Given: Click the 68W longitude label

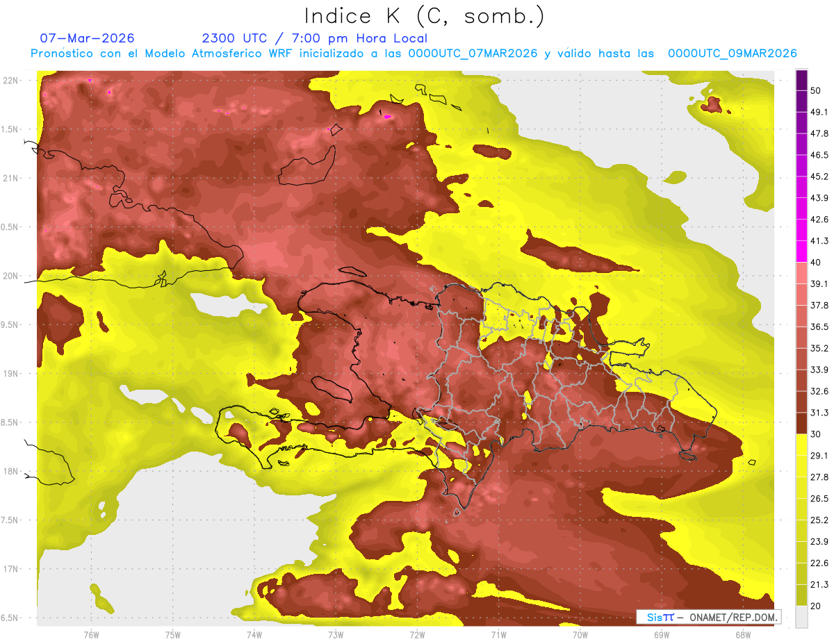Looking at the screenshot, I should click(x=742, y=634).
